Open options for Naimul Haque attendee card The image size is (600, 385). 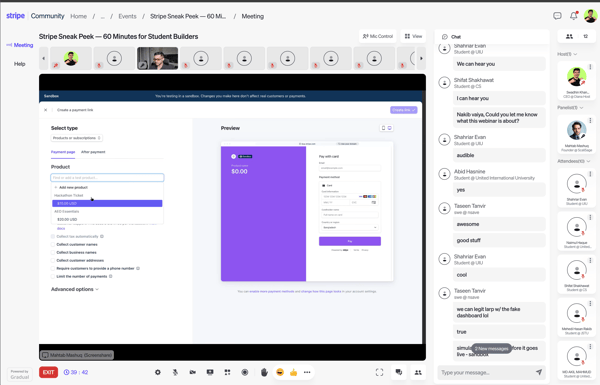(x=590, y=217)
